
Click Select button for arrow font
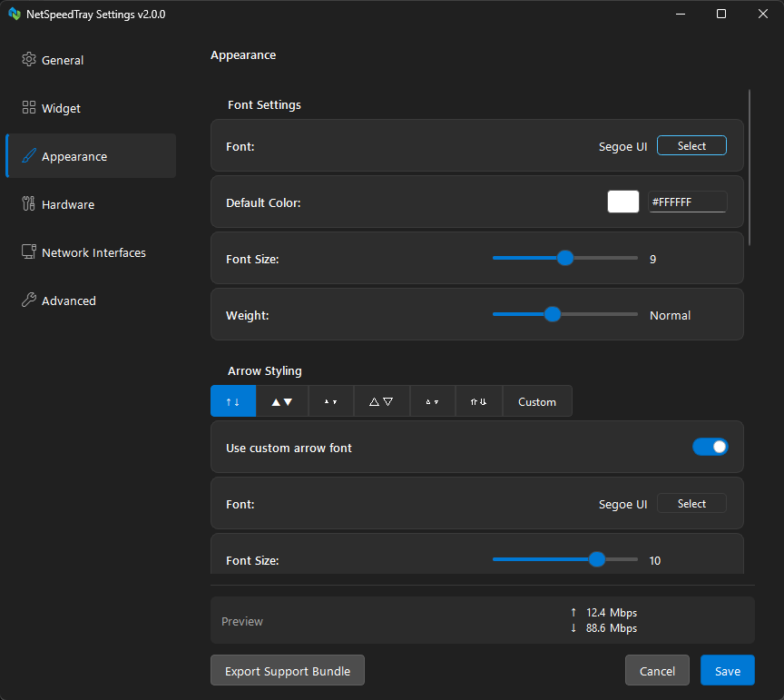pos(691,503)
